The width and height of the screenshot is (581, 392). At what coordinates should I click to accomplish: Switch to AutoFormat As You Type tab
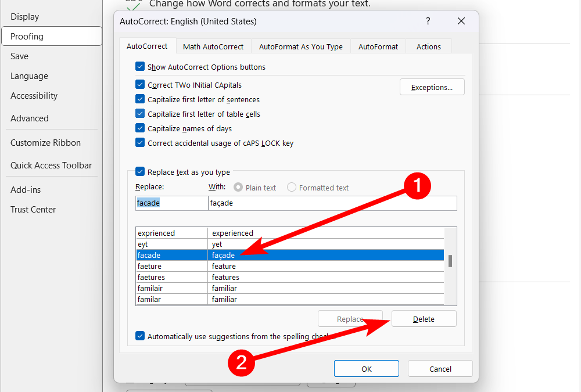click(x=300, y=46)
